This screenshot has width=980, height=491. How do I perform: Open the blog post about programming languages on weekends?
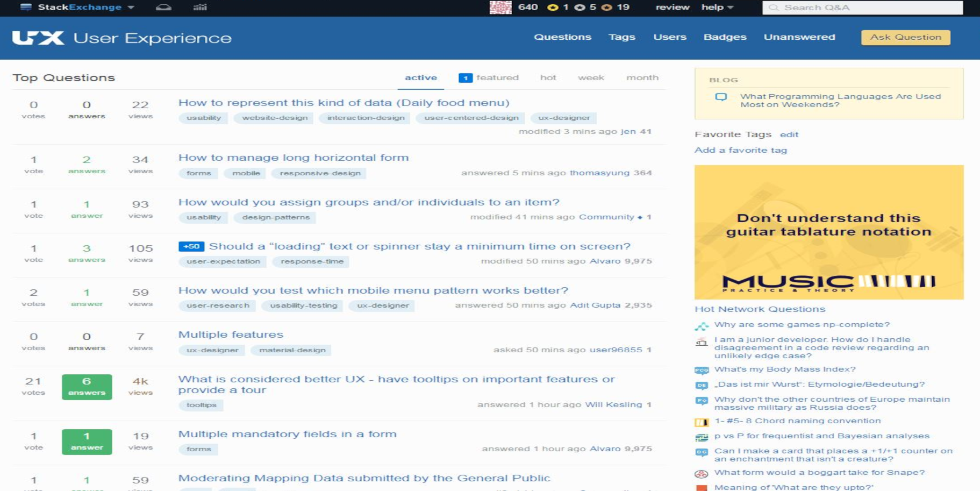[841, 101]
